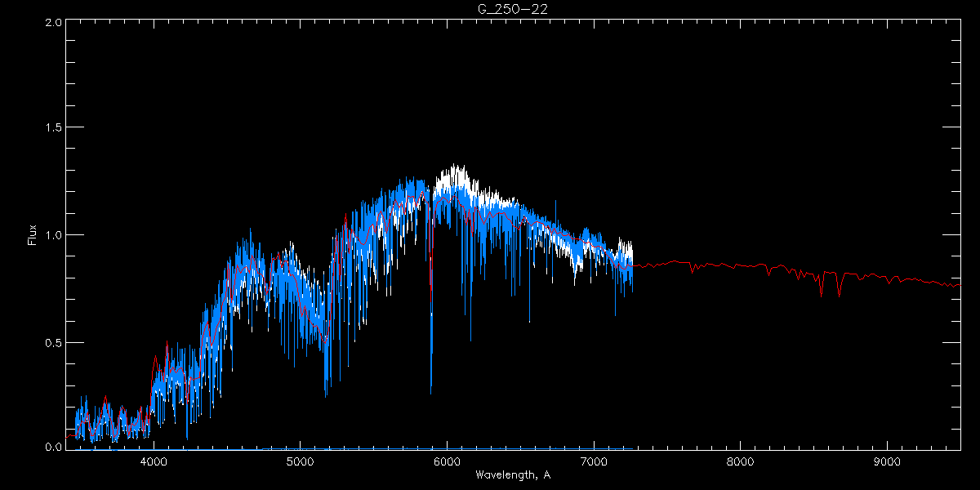Viewport: 980px width, 490px height.
Task: Click the Flux y-axis label
Action: click(x=33, y=235)
